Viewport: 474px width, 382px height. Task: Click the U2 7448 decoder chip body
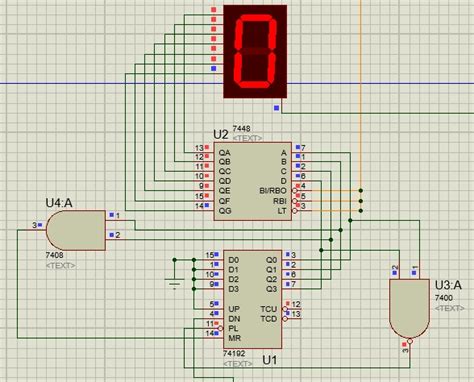253,182
